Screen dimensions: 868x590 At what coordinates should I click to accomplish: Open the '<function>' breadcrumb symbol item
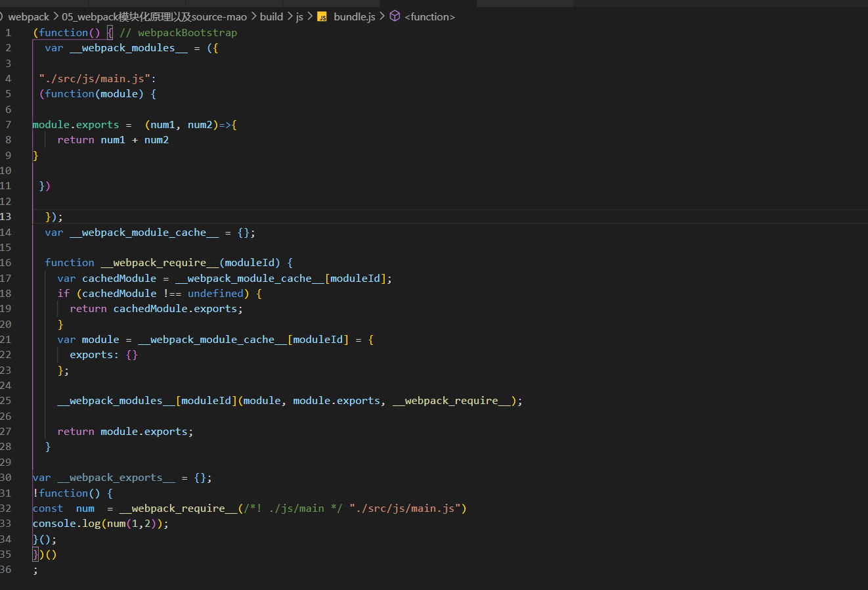429,17
